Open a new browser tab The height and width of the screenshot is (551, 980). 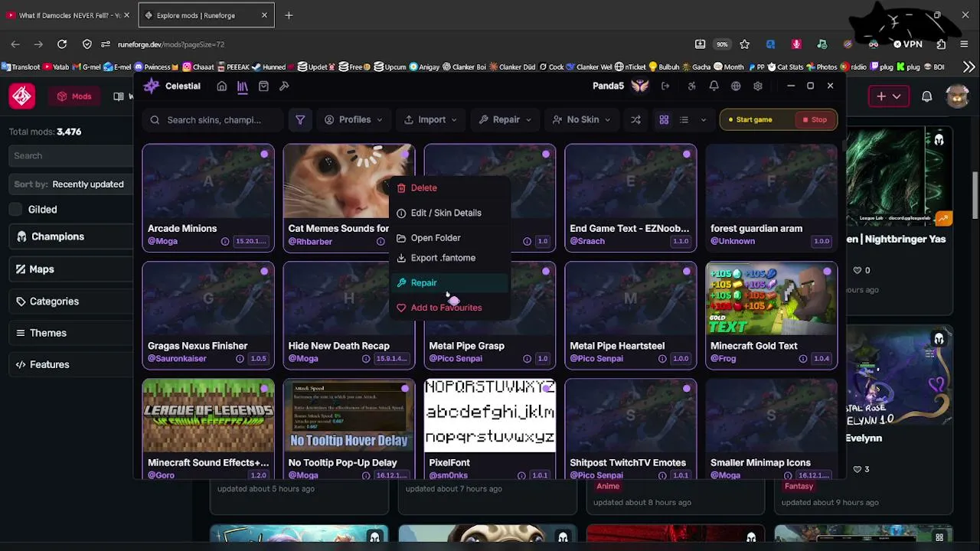[x=289, y=15]
